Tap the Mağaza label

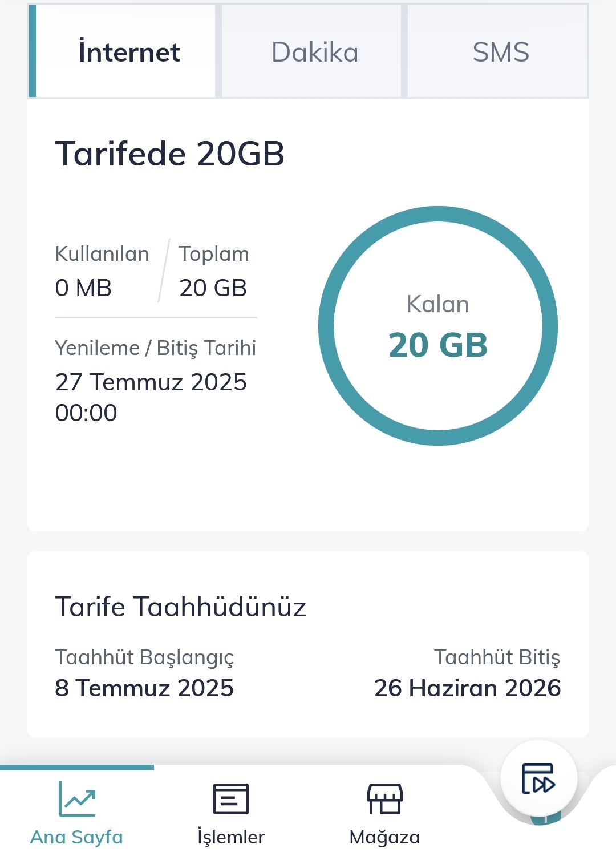point(384,838)
